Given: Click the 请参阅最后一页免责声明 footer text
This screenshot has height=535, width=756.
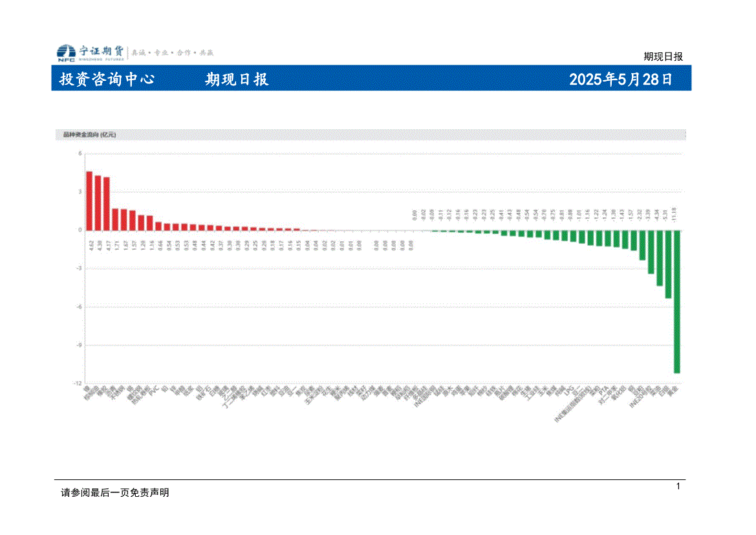Looking at the screenshot, I should 114,492.
